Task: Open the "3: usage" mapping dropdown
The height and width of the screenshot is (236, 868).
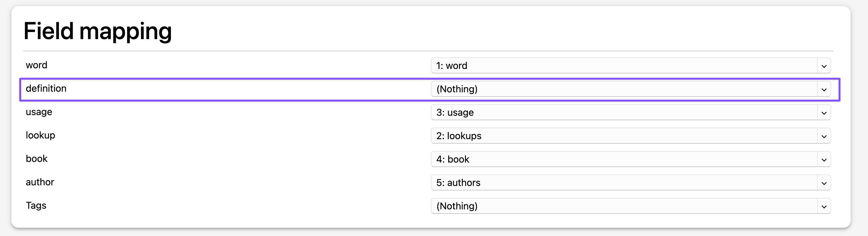Action: tap(623, 113)
